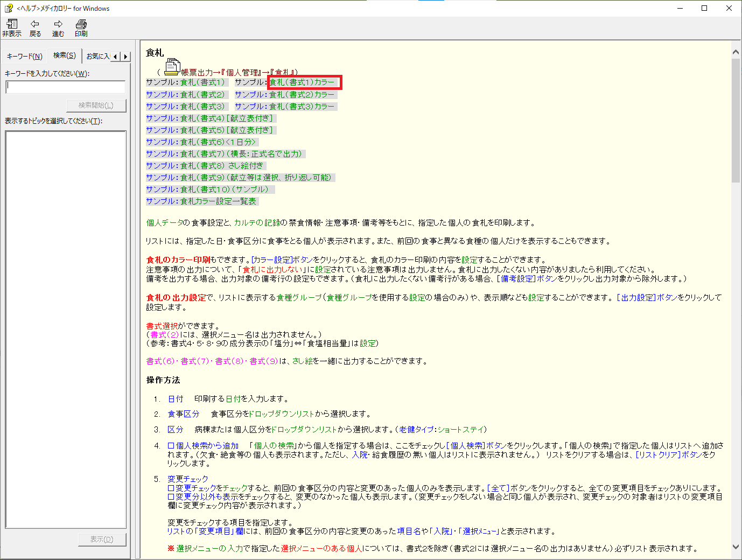
Task: Click the tab strip right arrow
Action: 125,57
